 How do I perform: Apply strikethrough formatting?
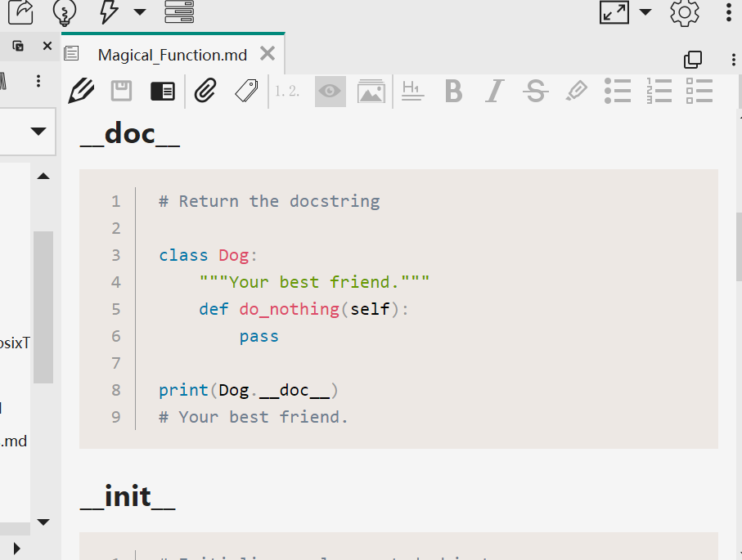pos(536,91)
